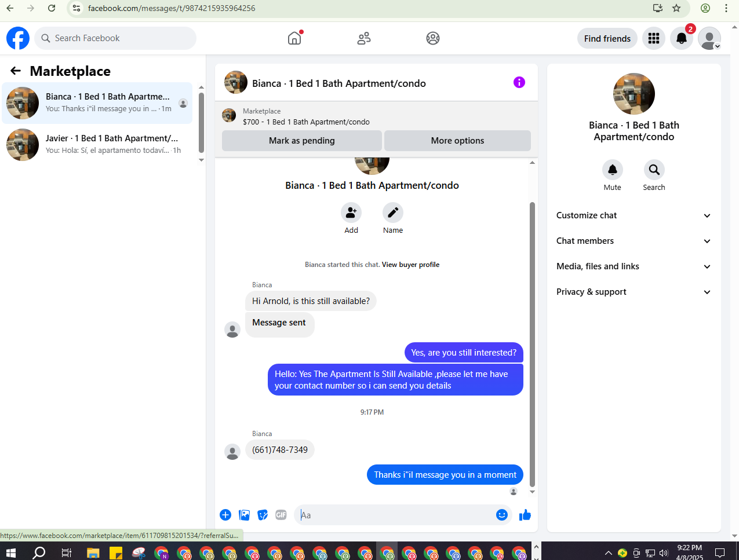Click the chat messages vertical scrollbar
The image size is (739, 560).
tap(532, 344)
